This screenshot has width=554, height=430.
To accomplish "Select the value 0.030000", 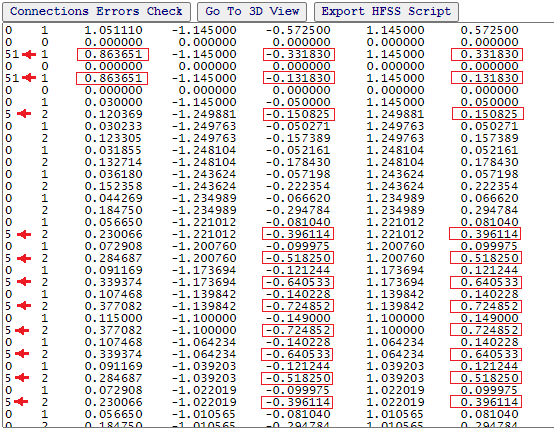I will click(113, 102).
